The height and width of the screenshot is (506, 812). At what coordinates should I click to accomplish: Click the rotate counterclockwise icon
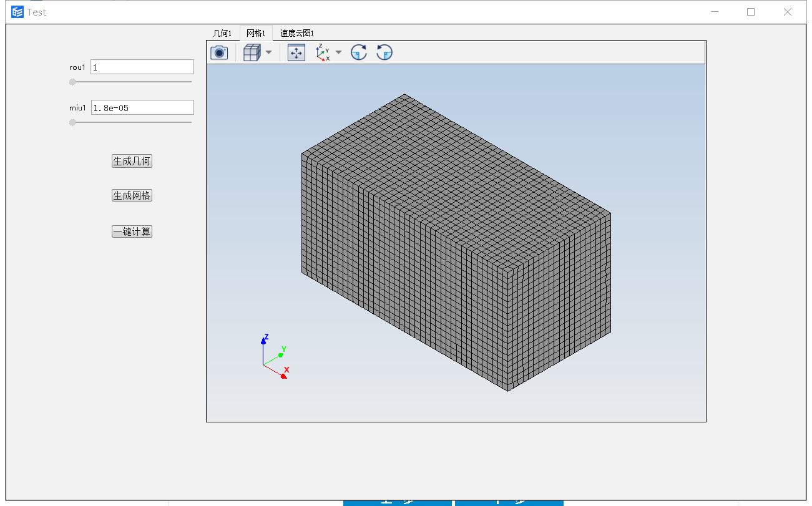[384, 53]
